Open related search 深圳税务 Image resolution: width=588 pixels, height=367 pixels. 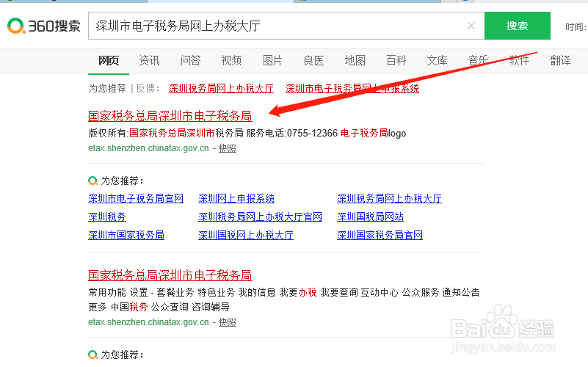107,217
